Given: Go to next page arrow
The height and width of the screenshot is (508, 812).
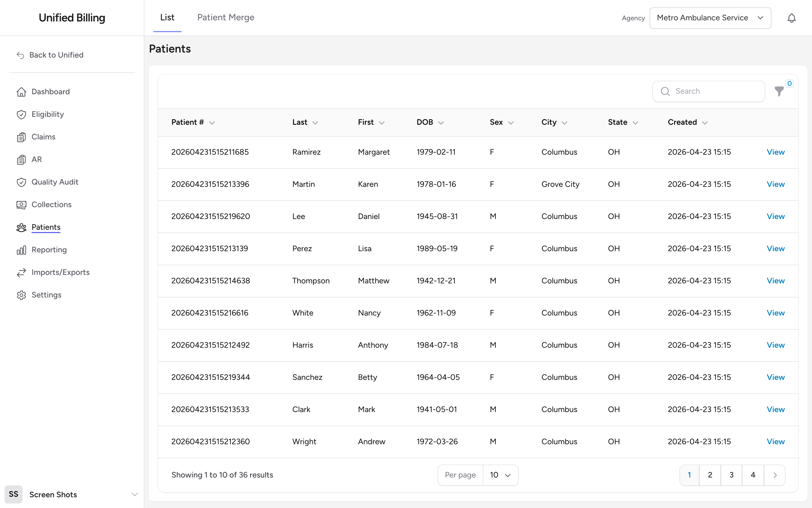Looking at the screenshot, I should [x=775, y=475].
